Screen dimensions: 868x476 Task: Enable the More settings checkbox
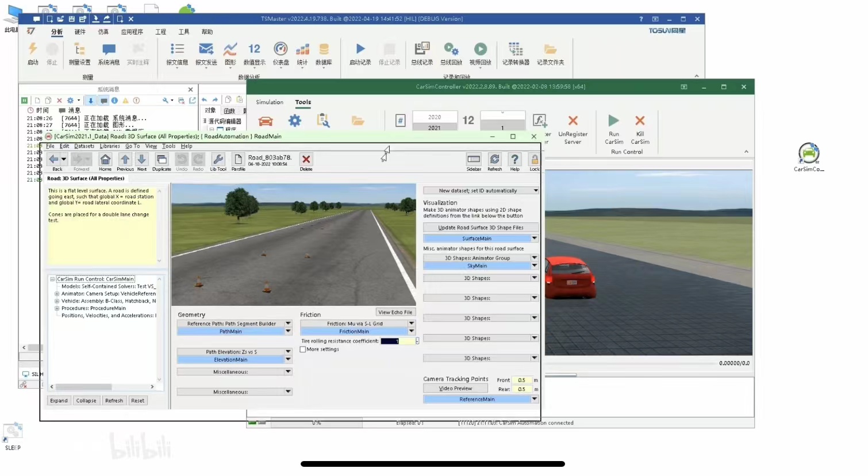pos(303,350)
